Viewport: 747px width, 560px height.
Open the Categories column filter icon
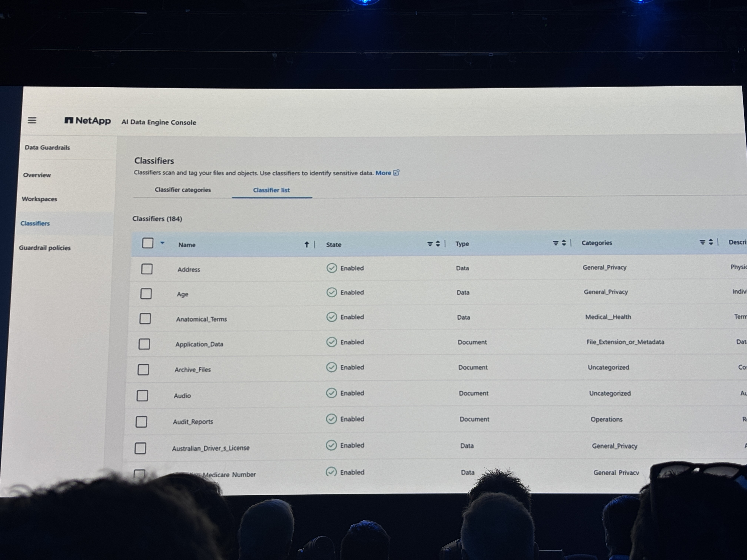point(702,242)
